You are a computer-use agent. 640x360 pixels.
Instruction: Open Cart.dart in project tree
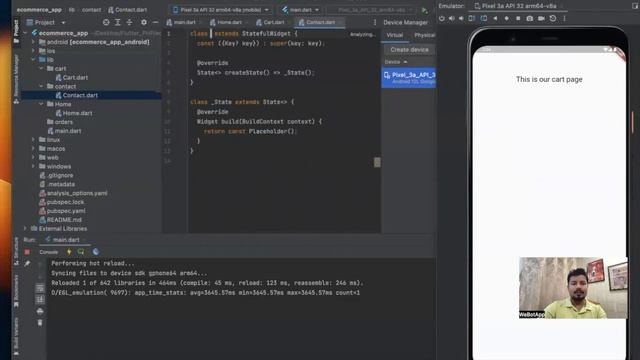coord(71,78)
